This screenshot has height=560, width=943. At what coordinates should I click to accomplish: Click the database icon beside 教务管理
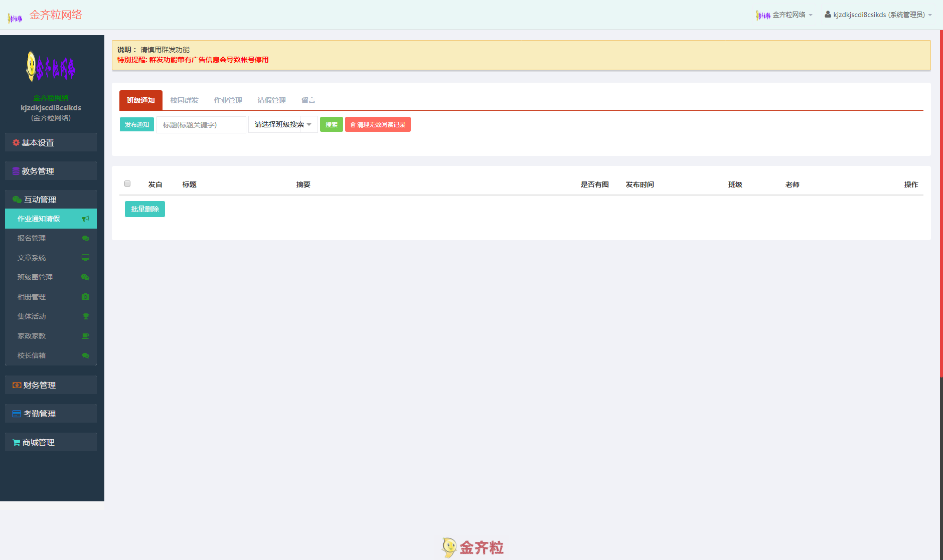click(16, 171)
